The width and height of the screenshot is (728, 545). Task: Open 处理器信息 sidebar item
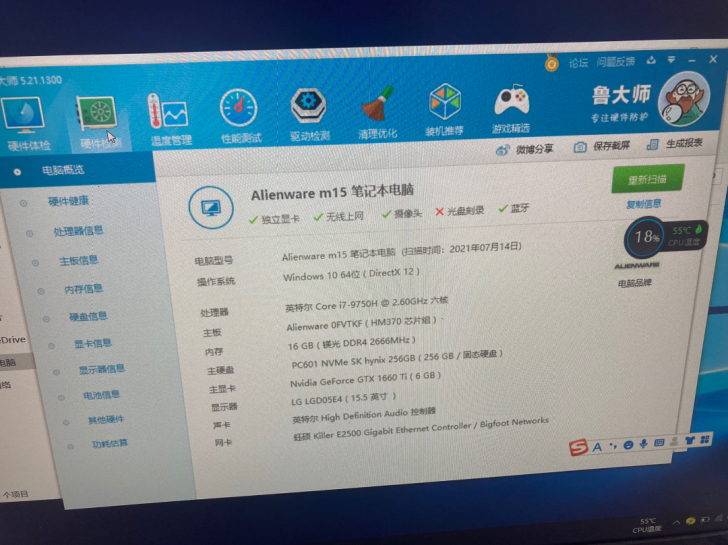(78, 231)
